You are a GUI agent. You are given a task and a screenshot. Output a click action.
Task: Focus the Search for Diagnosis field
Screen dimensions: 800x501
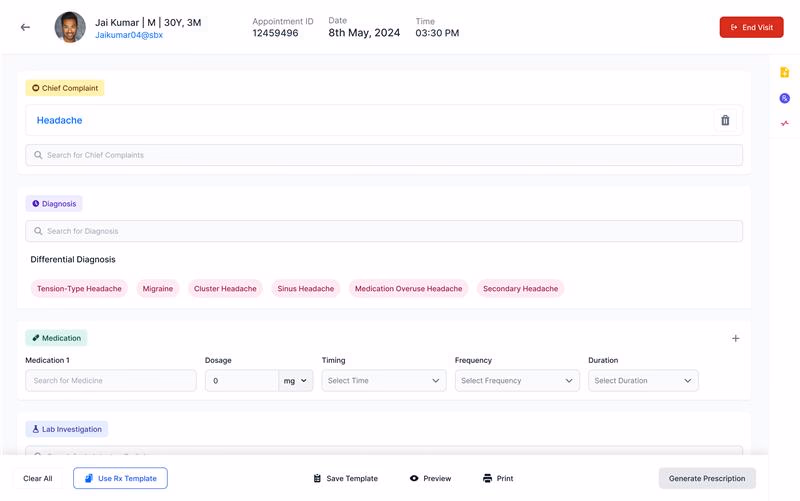click(384, 231)
